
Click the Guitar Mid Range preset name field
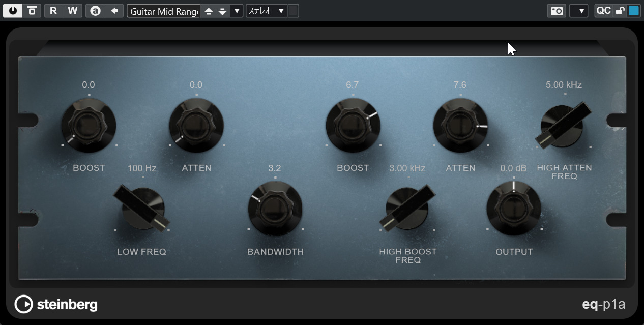(164, 11)
